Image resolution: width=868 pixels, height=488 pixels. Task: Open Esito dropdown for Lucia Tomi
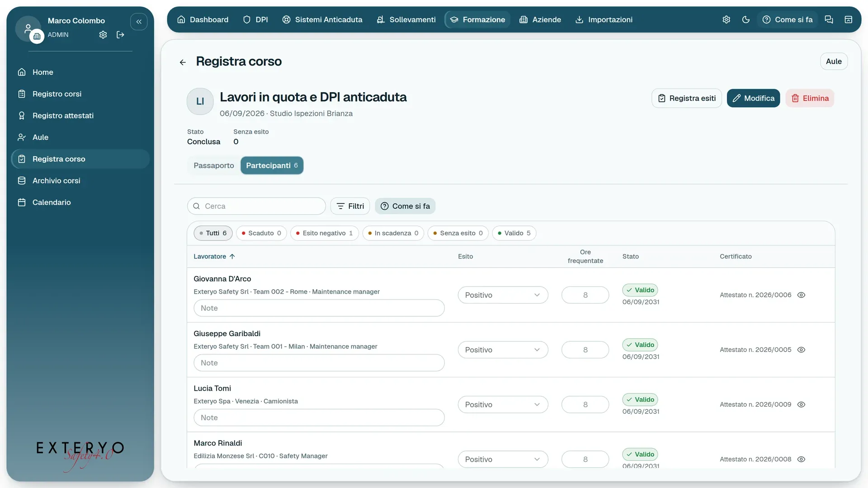[x=503, y=404]
